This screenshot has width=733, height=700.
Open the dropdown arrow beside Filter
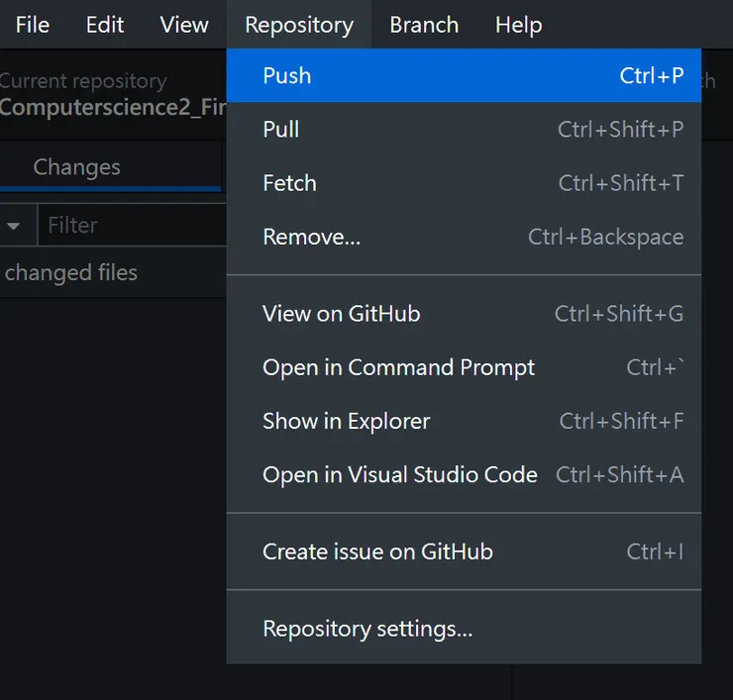tap(14, 226)
